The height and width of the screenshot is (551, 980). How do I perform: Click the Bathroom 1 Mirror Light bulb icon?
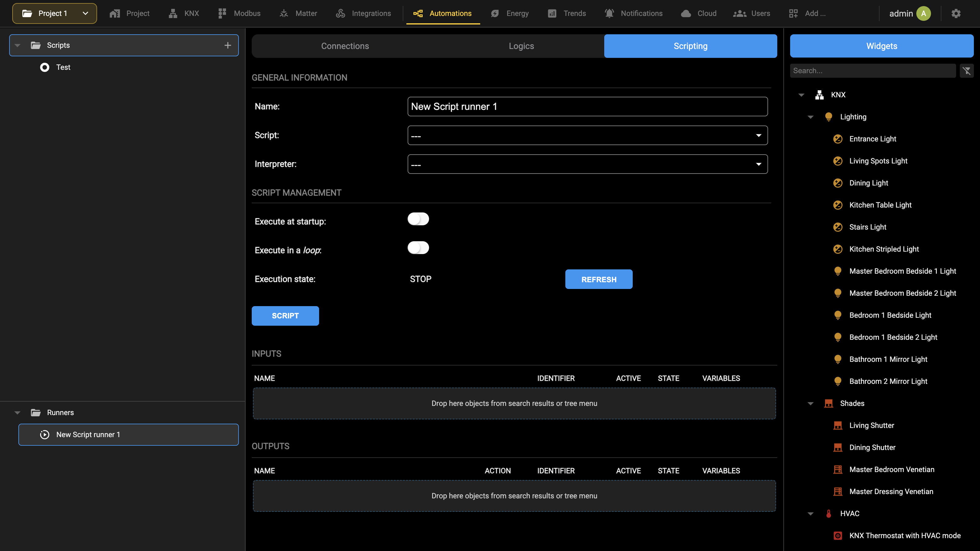point(838,359)
